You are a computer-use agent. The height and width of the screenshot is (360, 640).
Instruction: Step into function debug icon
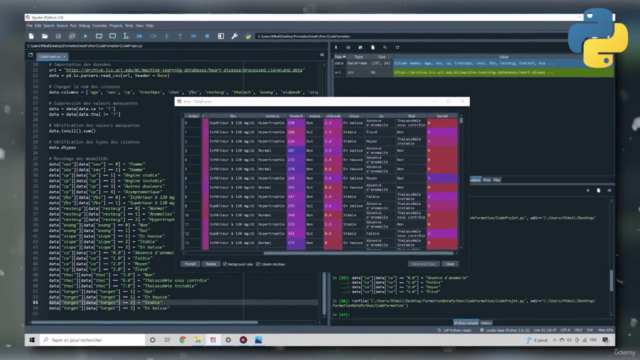coord(167,36)
